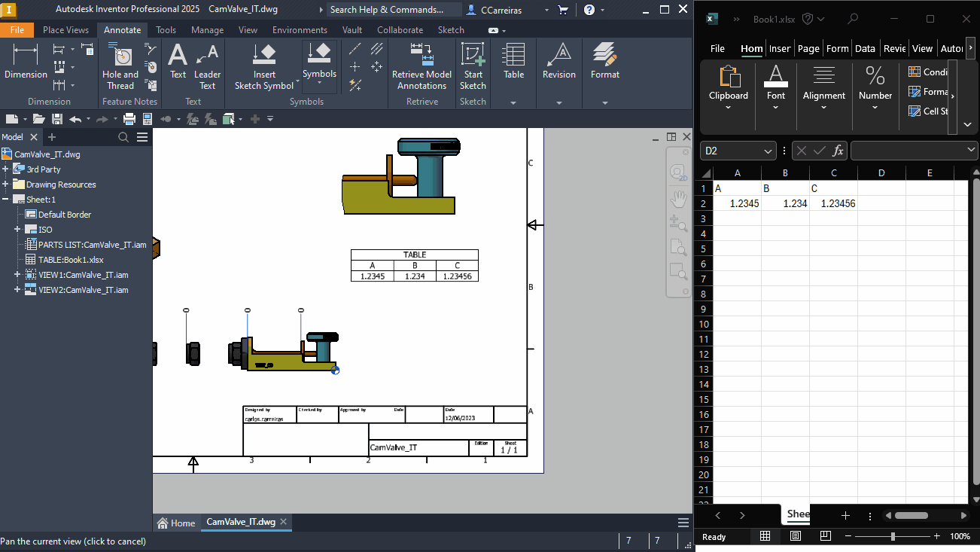The height and width of the screenshot is (552, 980).
Task: Click Excel zoom in plus button
Action: click(936, 536)
